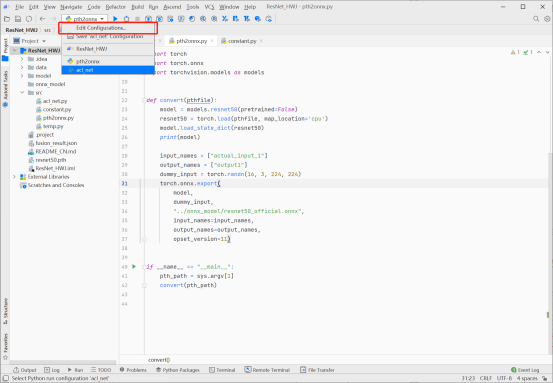Toggle the Structure sidebar panel
The image size is (553, 383).
coord(5,311)
